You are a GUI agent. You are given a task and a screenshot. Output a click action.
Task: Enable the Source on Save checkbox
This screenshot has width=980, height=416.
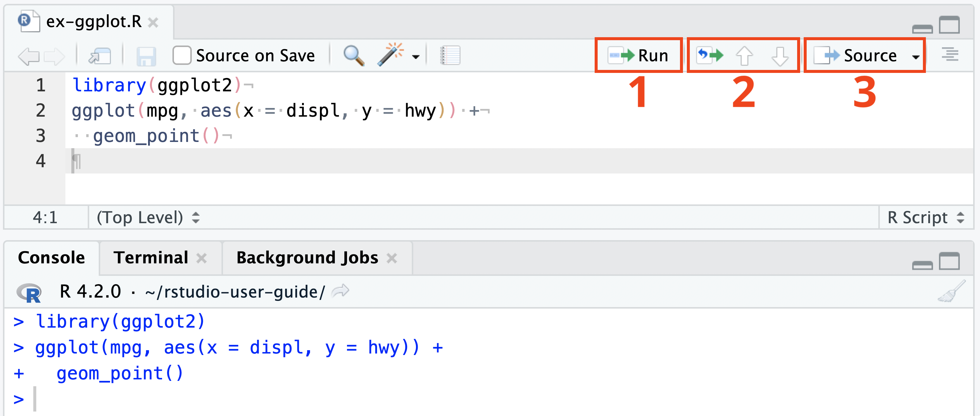pyautogui.click(x=182, y=56)
